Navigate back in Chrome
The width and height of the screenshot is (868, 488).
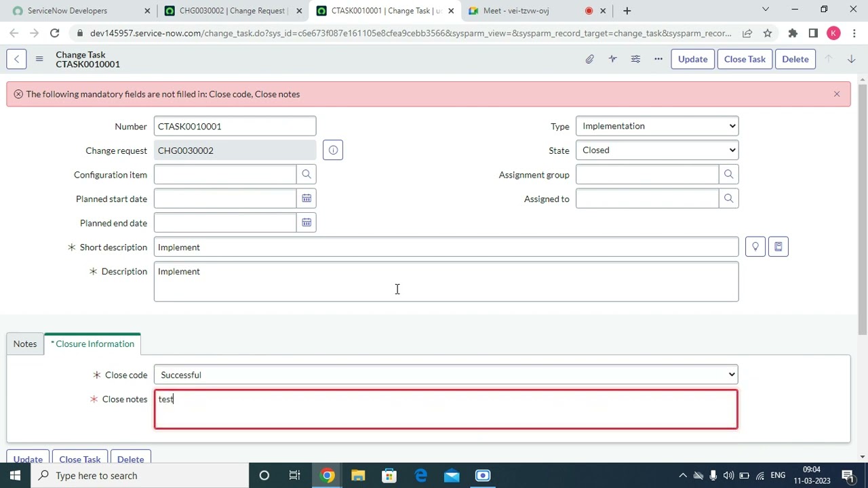(x=14, y=33)
